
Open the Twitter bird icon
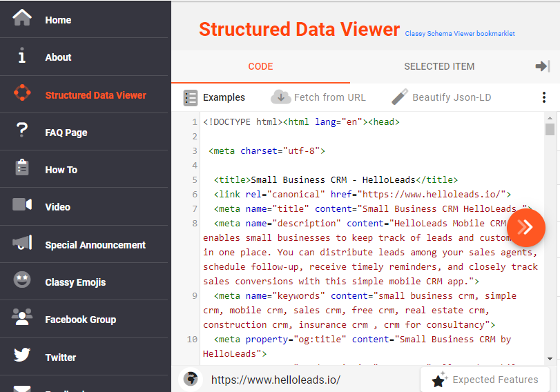tap(22, 356)
